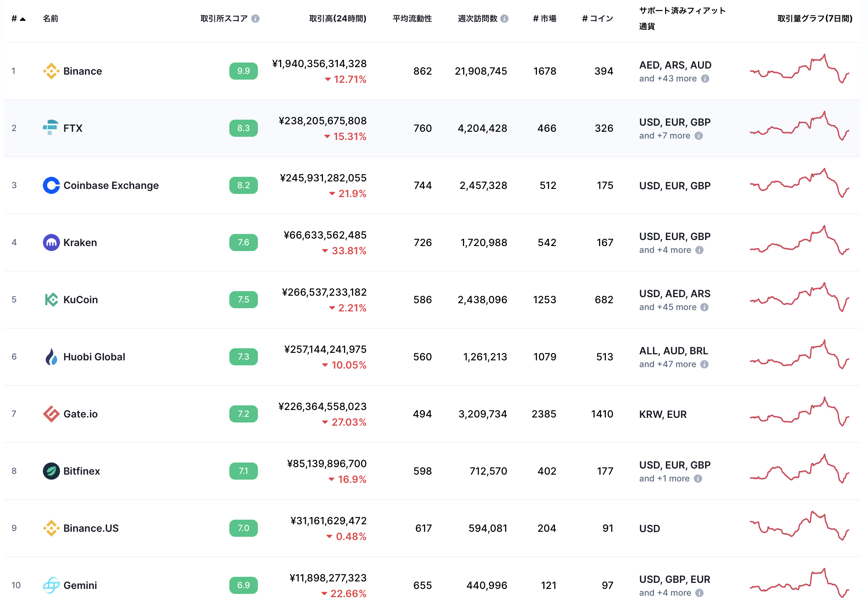
Task: Open the KuCoin exchange link
Action: click(x=80, y=300)
